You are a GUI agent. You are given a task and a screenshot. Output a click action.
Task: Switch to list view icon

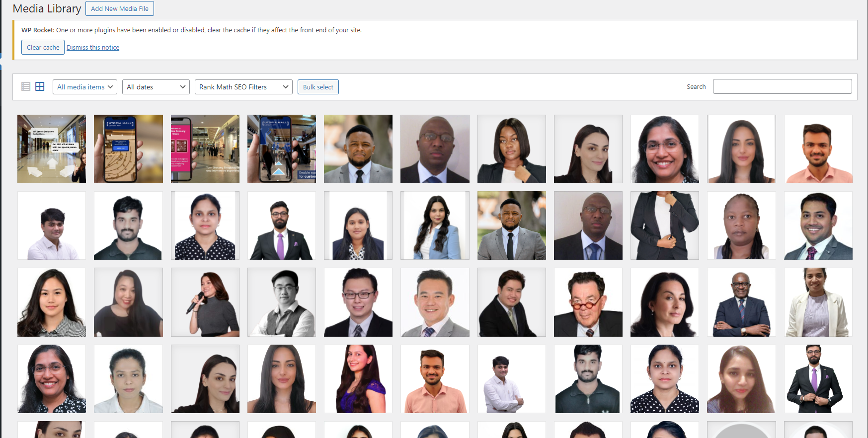(x=26, y=86)
